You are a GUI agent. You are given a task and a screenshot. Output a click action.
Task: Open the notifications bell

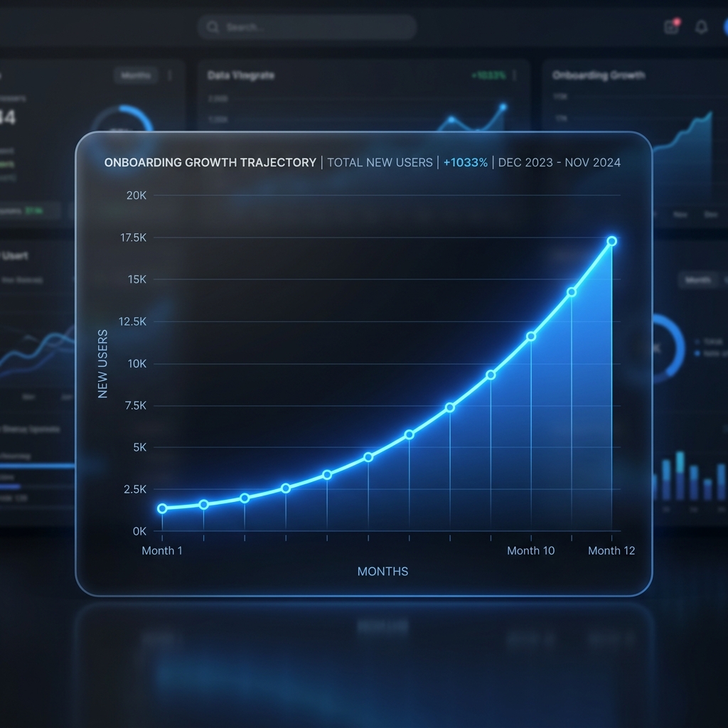(701, 27)
